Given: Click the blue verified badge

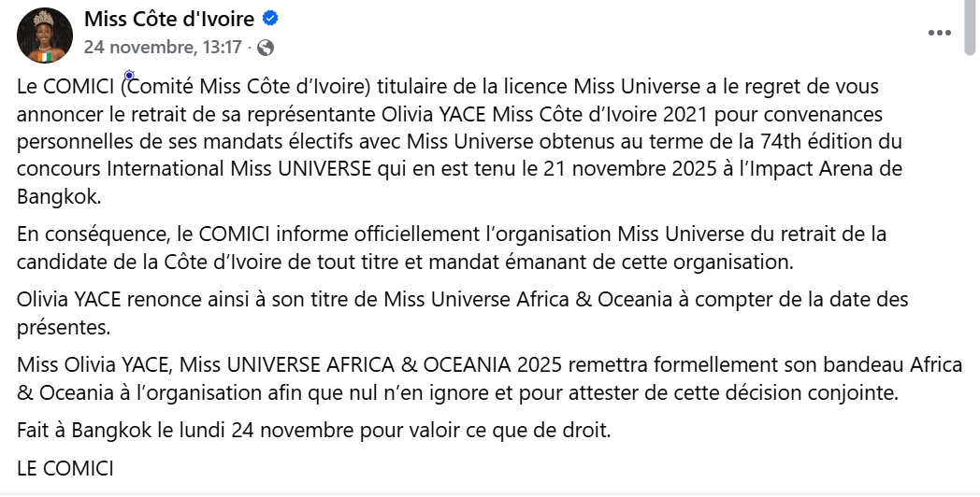Looking at the screenshot, I should pos(270,20).
